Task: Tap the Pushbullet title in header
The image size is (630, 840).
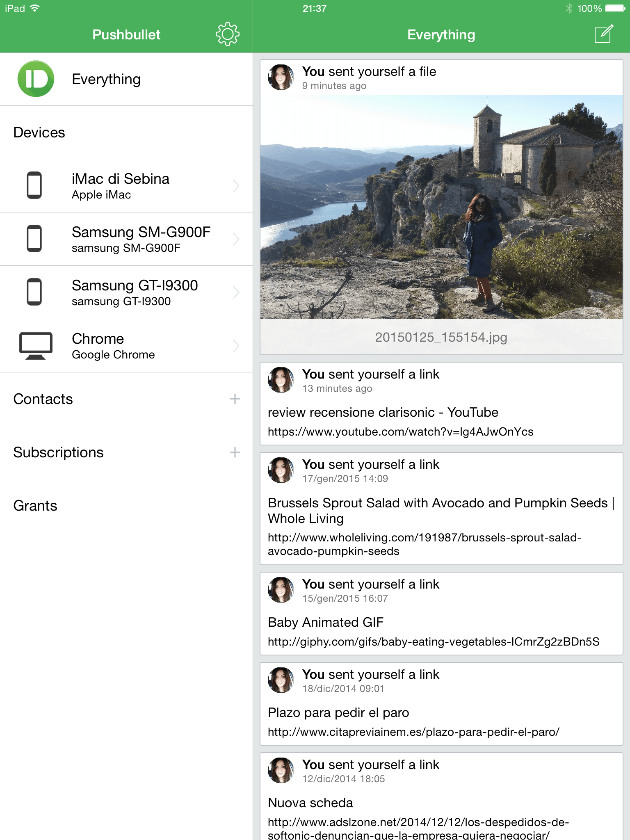Action: pos(126,34)
